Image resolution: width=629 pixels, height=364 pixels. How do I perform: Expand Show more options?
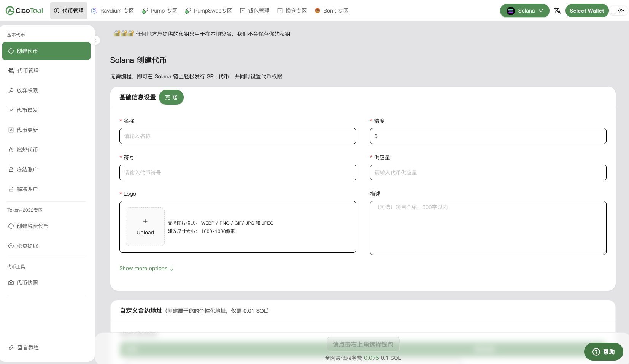[x=146, y=268]
